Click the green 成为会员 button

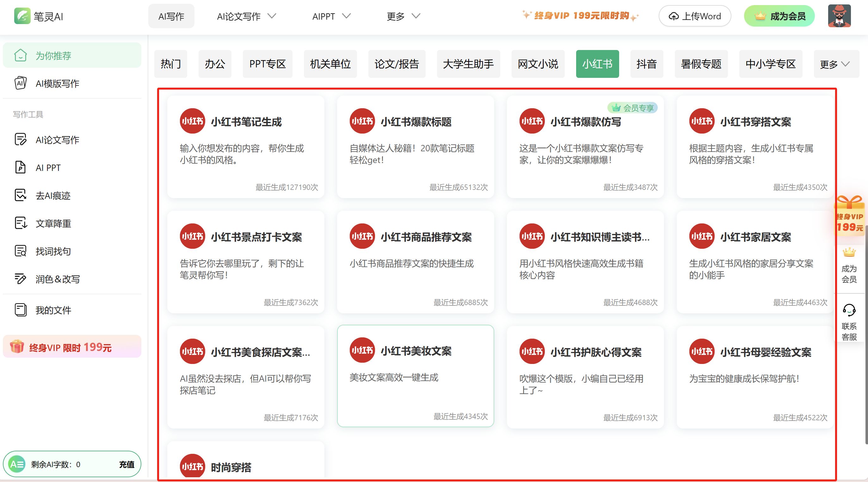779,16
